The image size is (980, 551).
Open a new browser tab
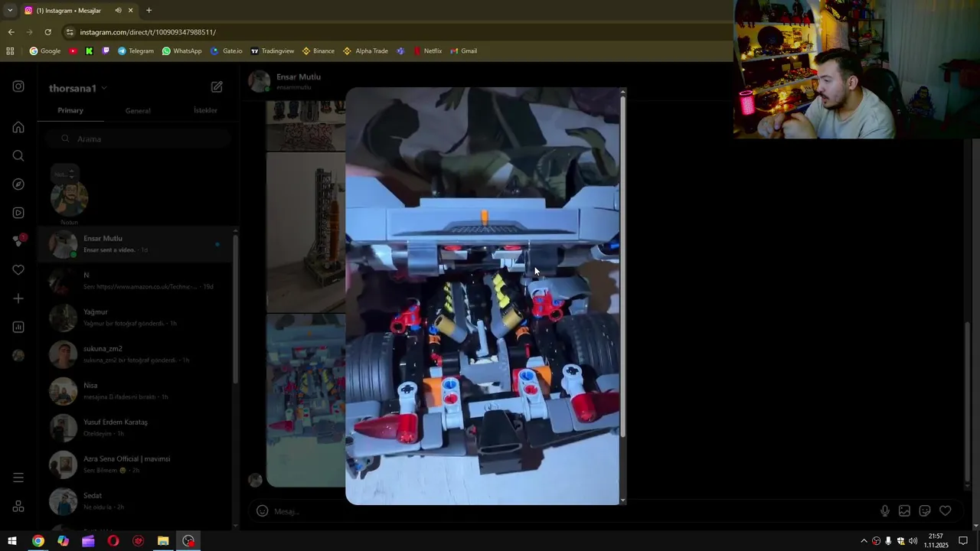click(x=149, y=11)
